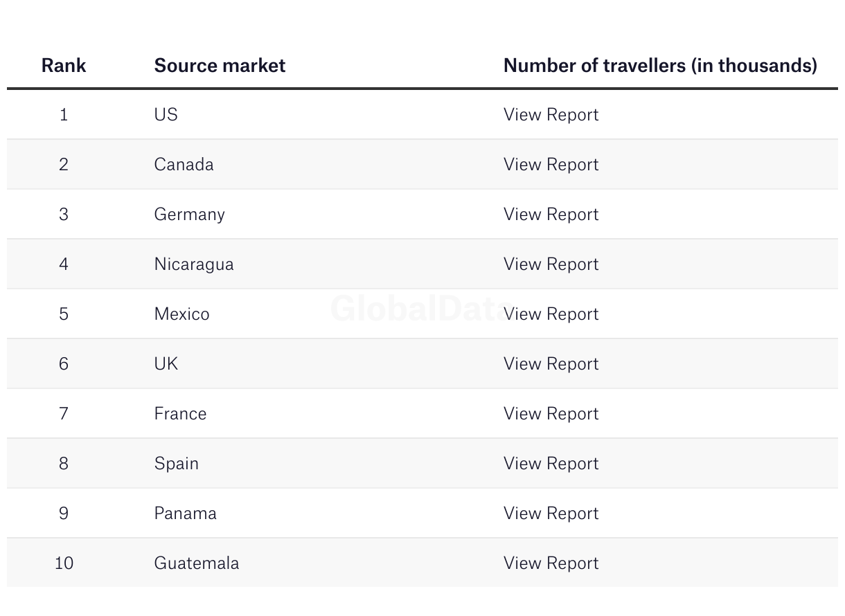Click the Number of travellers column header
Screen dimensions: 845x616
pos(660,65)
